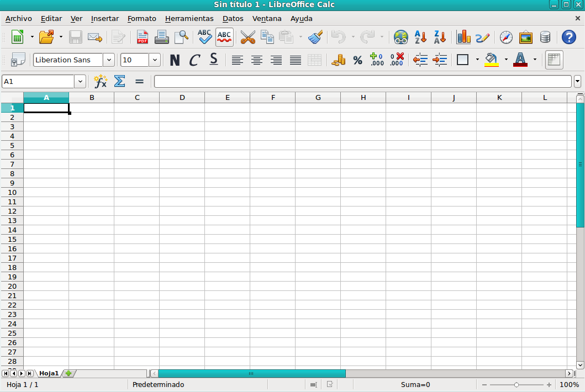Open the Print Preview icon
This screenshot has width=585, height=392.
point(182,37)
